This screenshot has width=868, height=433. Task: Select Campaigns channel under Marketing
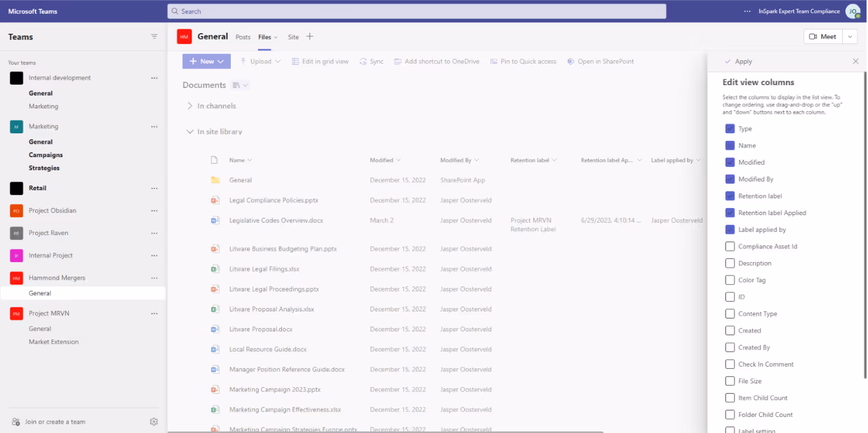pos(46,155)
